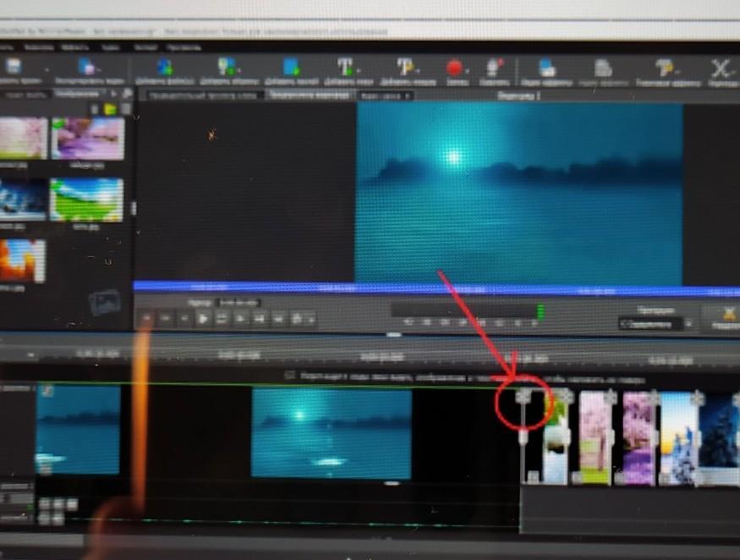
Task: Click the Add Text toolbar icon
Action: pos(344,67)
